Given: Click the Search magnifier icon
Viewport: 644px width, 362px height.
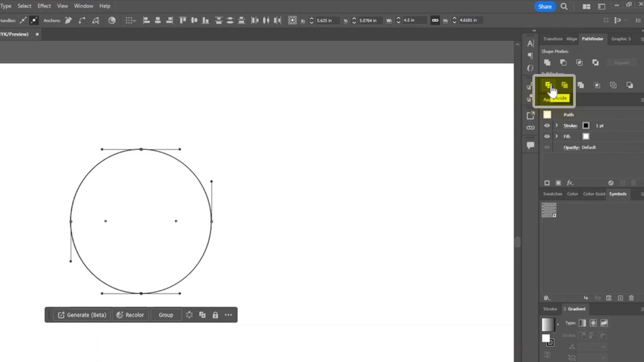Looking at the screenshot, I should (x=564, y=6).
